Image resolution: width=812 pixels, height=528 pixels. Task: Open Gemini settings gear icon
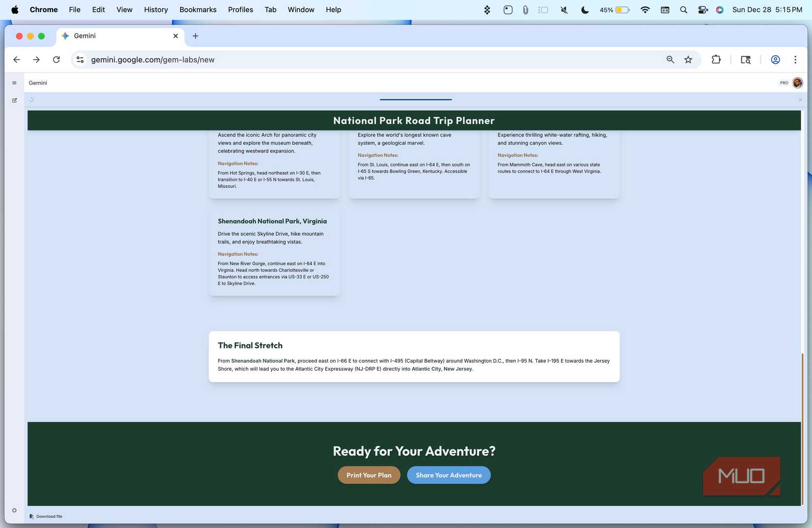[14, 510]
